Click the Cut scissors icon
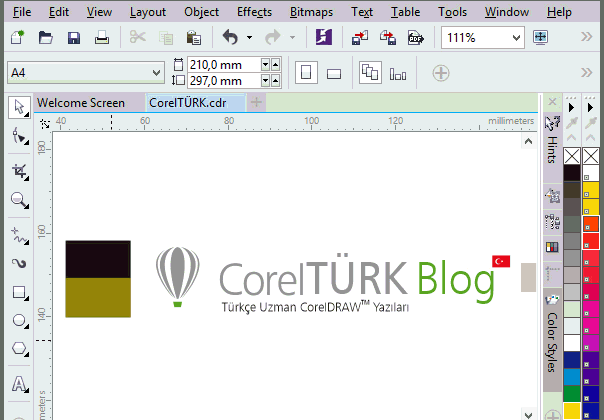 138,37
